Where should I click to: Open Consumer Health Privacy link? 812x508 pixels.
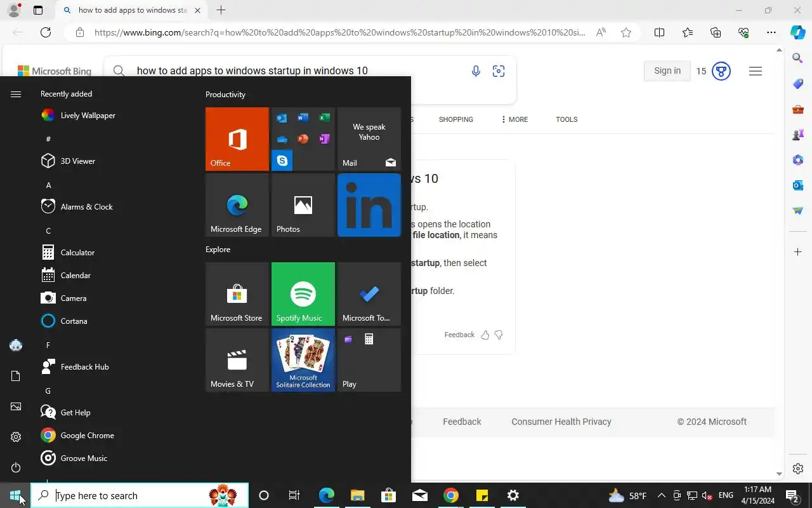point(561,422)
